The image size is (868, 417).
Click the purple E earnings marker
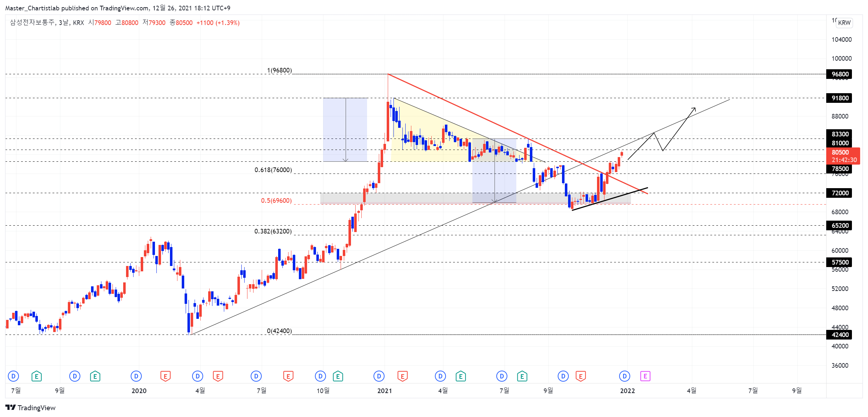tap(645, 376)
